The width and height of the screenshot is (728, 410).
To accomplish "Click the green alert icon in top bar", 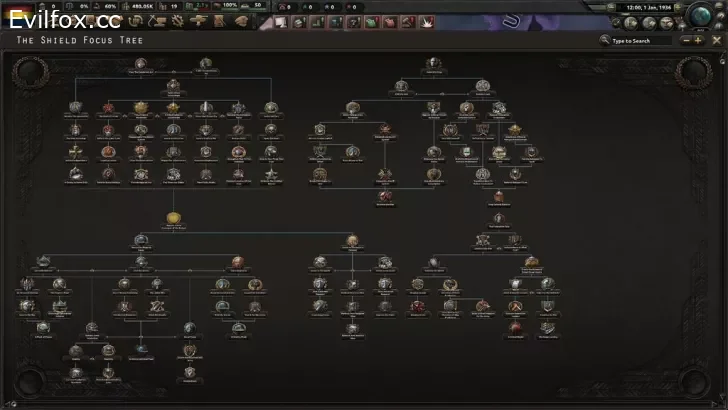I will pos(372,22).
